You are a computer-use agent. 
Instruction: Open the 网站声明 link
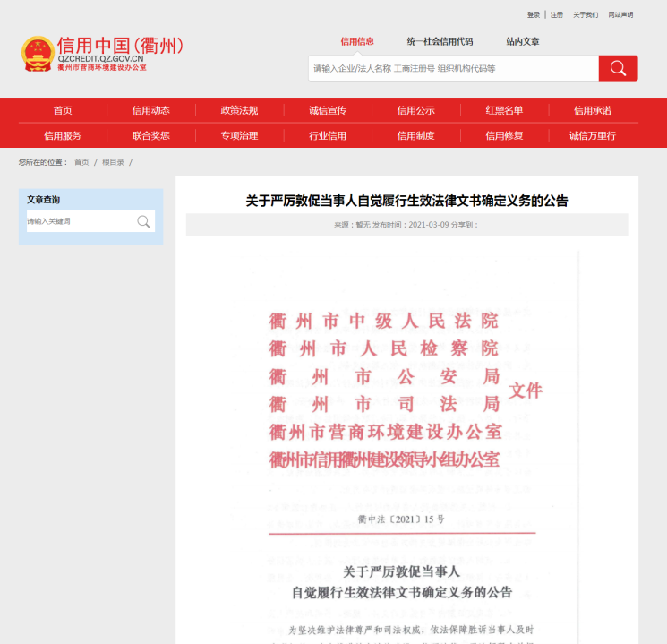tap(620, 14)
